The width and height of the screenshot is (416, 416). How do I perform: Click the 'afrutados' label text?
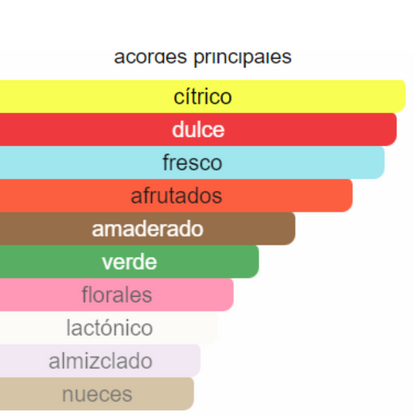[x=176, y=195]
